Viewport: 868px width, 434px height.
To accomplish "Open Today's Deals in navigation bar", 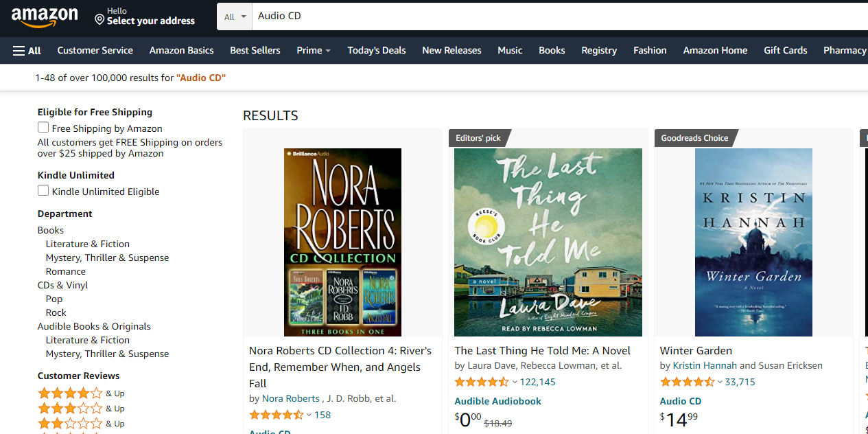I will pyautogui.click(x=376, y=51).
